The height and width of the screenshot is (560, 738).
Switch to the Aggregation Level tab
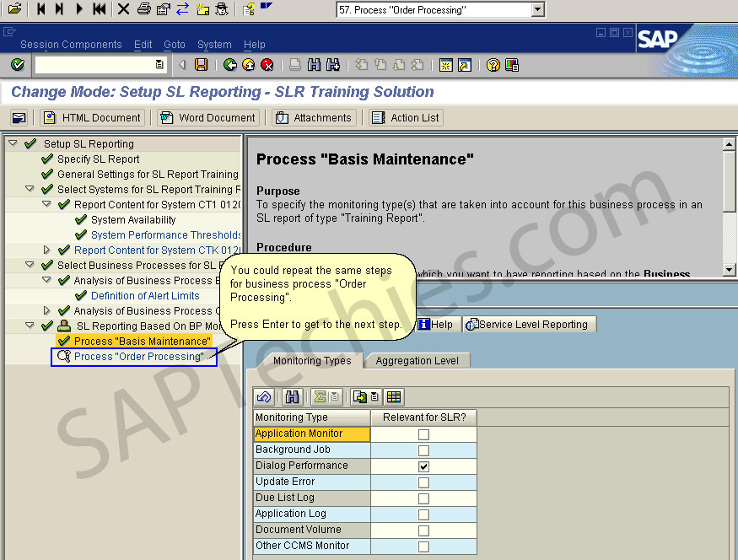click(416, 360)
